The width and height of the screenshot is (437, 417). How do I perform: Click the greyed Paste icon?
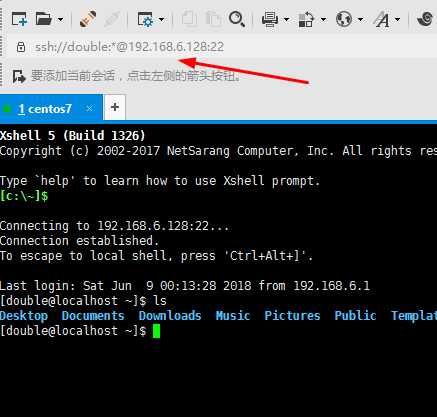click(213, 19)
